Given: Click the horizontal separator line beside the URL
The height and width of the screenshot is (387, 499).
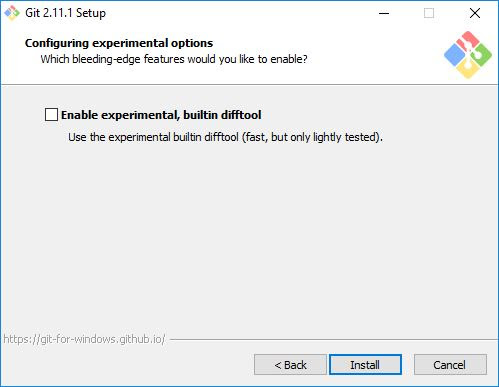Looking at the screenshot, I should [334, 340].
